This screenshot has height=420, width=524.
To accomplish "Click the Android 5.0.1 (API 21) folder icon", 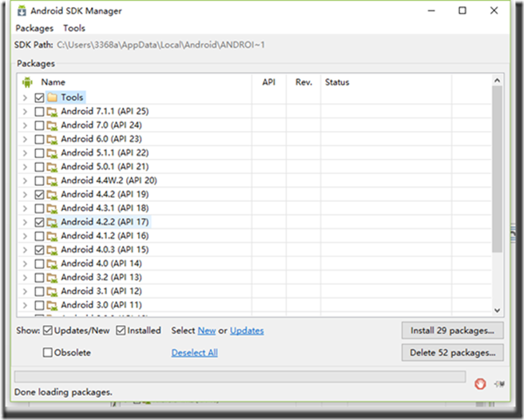I will [52, 167].
